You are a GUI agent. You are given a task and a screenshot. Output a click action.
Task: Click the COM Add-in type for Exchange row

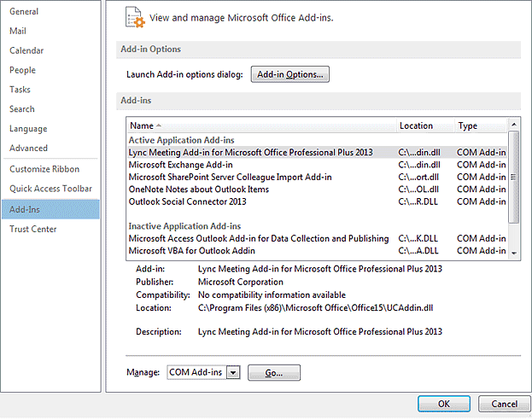[482, 165]
